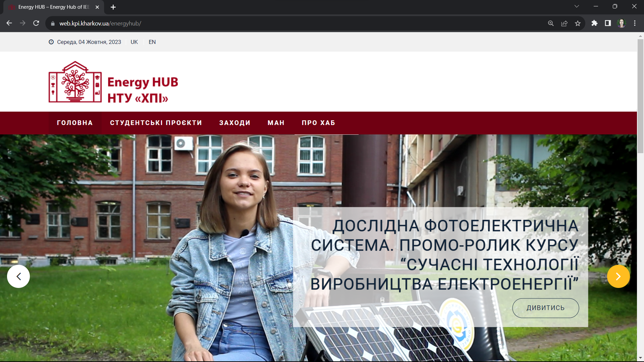Open the СТУДЕНТСЬКІ ПРОЄКТИ menu

coord(156,123)
